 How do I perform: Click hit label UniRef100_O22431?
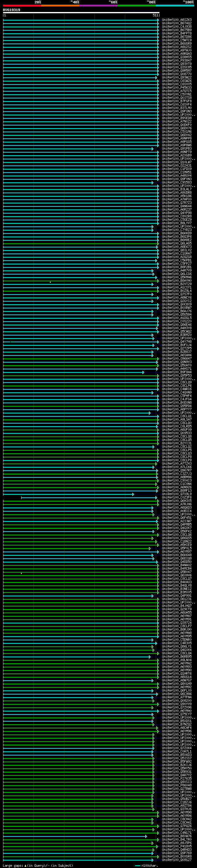(177, 165)
